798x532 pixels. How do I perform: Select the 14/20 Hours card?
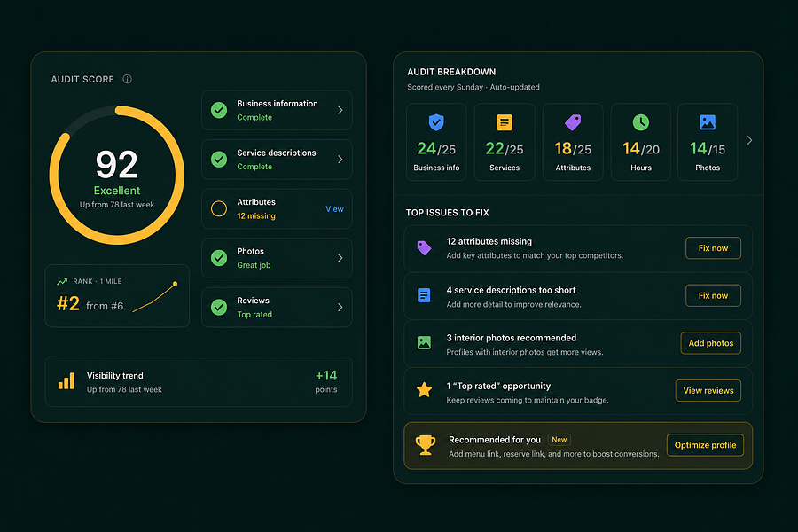point(641,142)
